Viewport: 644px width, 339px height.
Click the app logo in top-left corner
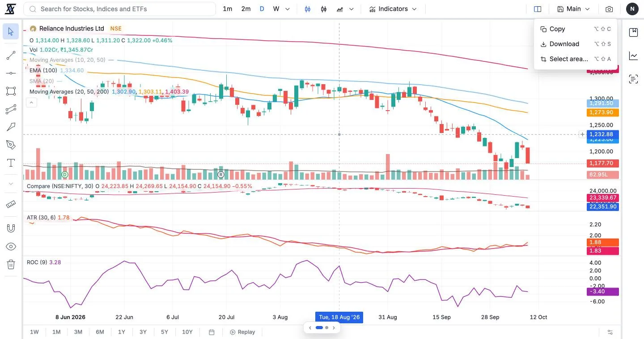coord(10,9)
